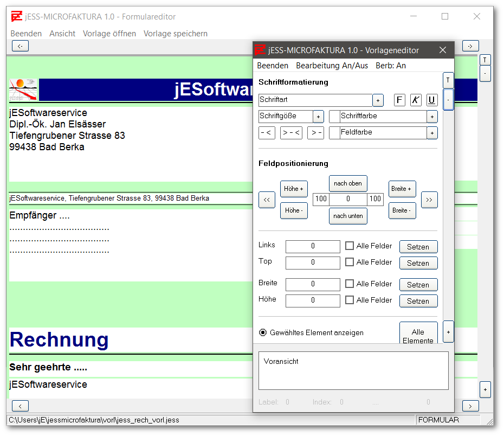
Task: Select the Rechnung heading in the form
Action: click(59, 339)
